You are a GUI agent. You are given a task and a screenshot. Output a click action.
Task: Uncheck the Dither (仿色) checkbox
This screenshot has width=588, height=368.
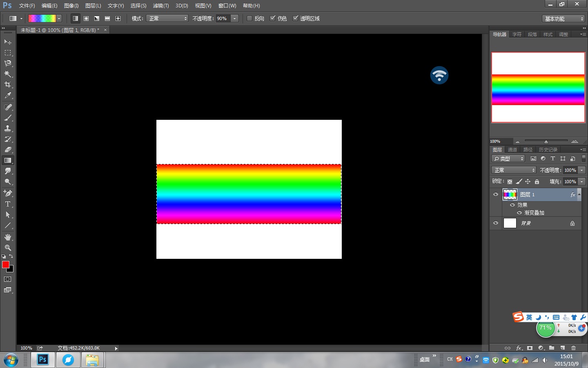pos(273,18)
